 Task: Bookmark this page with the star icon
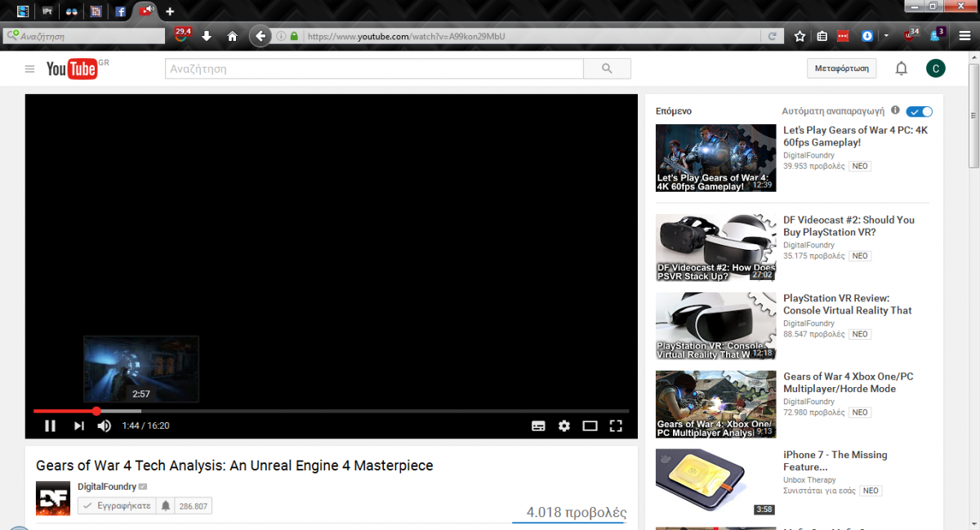[x=800, y=36]
